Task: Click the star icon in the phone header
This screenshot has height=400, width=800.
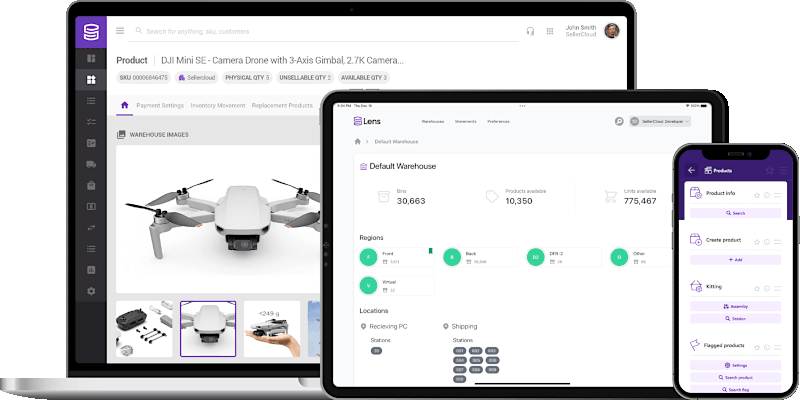Action: (769, 170)
